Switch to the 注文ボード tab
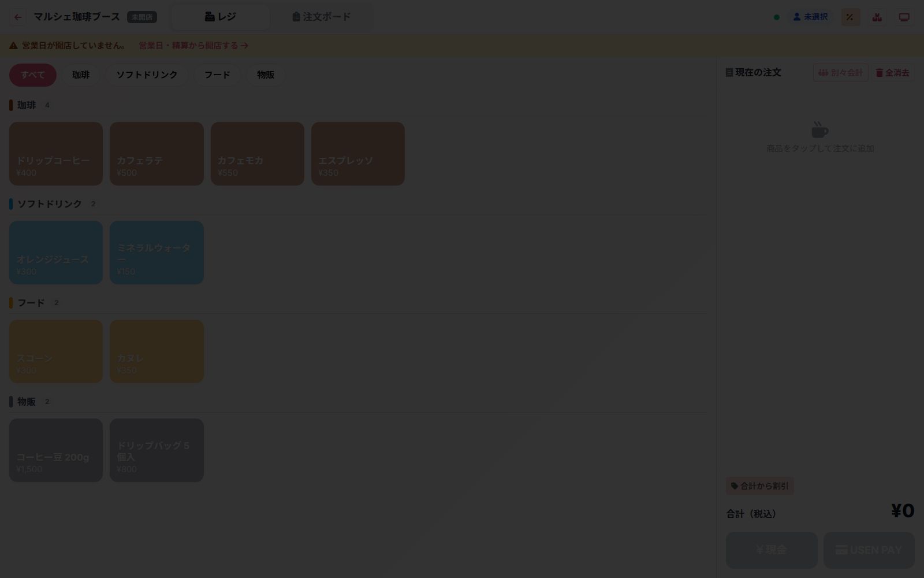Image resolution: width=924 pixels, height=578 pixels. 322,17
